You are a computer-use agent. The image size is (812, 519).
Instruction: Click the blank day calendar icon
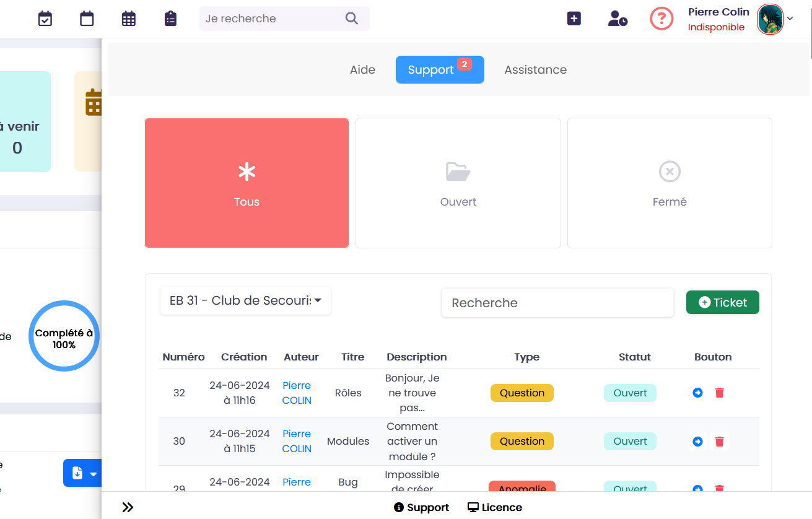tap(87, 19)
